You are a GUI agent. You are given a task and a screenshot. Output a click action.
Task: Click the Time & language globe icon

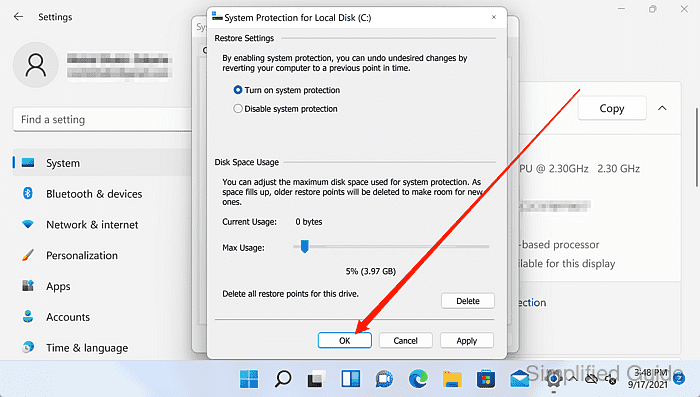coord(28,347)
